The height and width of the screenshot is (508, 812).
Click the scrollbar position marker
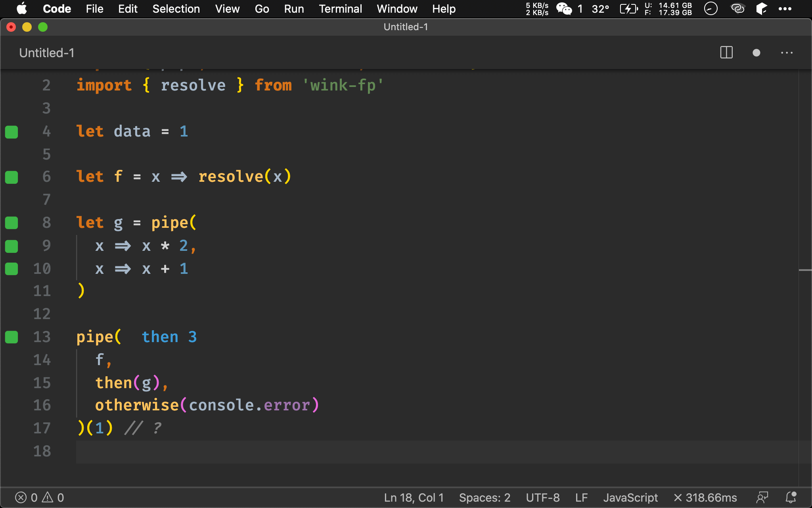805,270
